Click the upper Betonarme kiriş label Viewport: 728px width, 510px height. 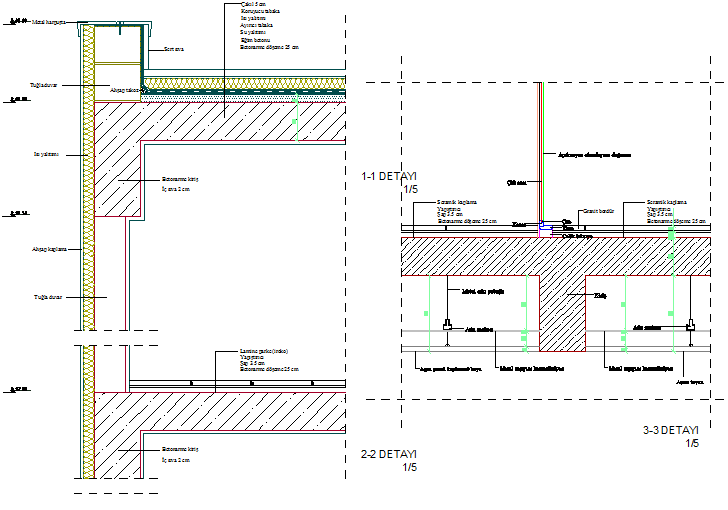182,180
